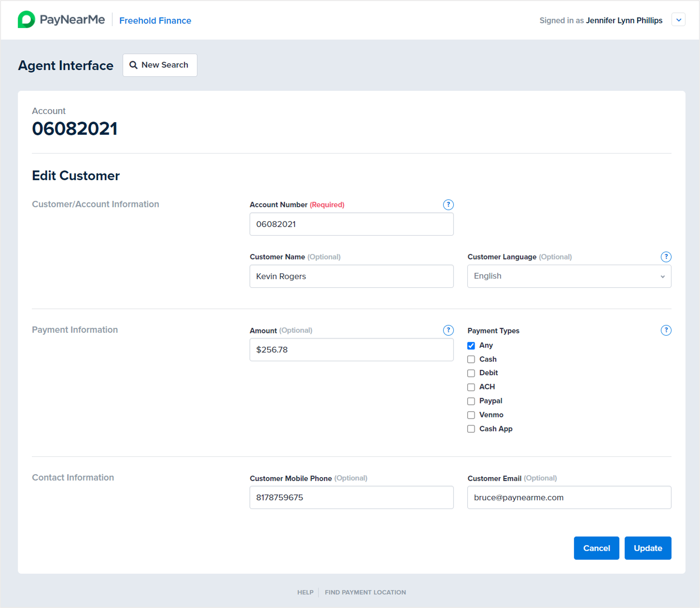Show Payment Types help icon

666,330
